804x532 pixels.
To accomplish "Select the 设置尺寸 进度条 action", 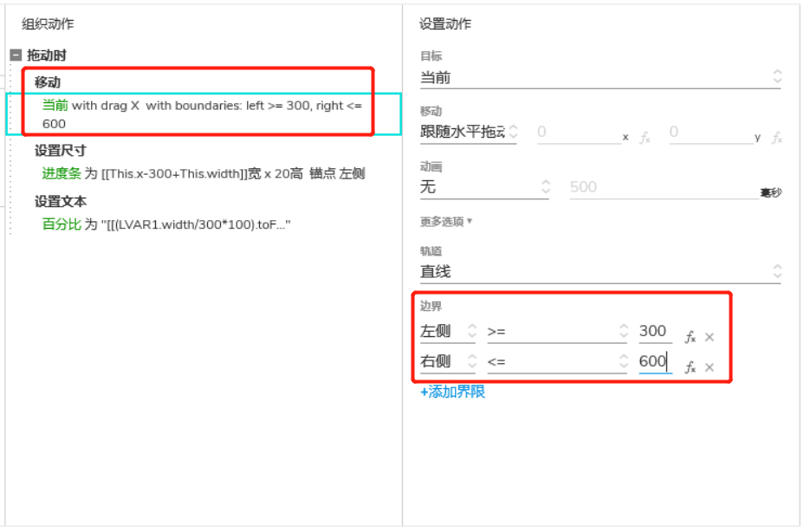I will 204,173.
